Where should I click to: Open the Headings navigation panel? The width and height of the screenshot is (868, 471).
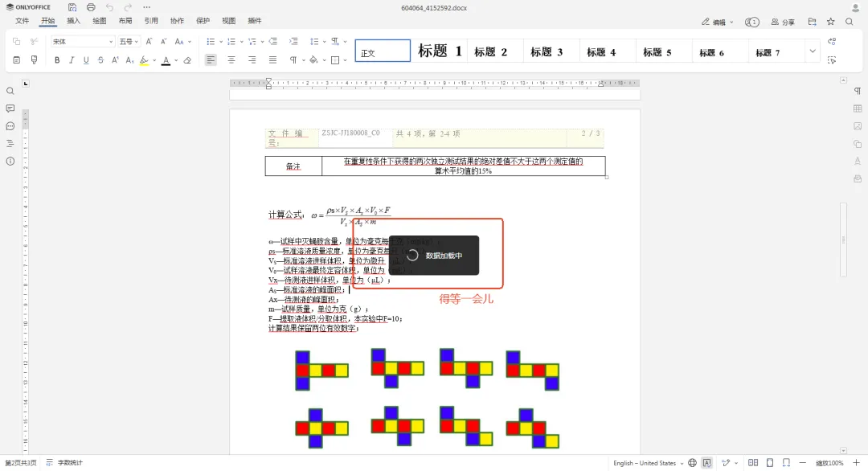(x=10, y=143)
